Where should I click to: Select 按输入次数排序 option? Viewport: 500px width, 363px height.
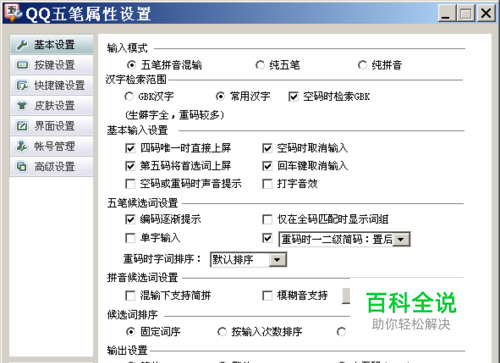[222, 332]
